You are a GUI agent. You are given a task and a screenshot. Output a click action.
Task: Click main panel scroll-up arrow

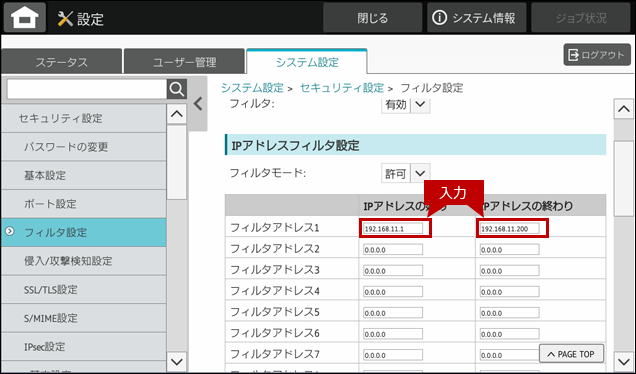pos(624,109)
